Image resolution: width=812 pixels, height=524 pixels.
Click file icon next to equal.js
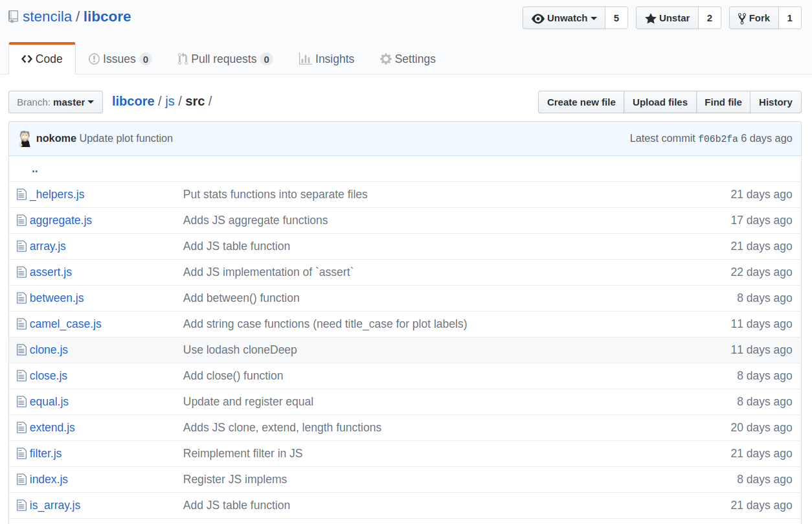(x=21, y=402)
